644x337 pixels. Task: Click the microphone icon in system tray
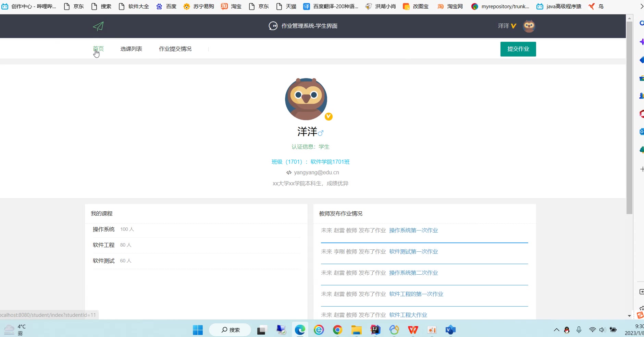[579, 330]
